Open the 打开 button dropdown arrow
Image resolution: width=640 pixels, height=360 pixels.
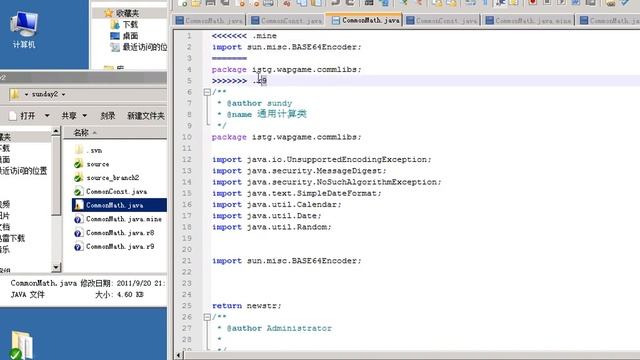click(x=47, y=116)
